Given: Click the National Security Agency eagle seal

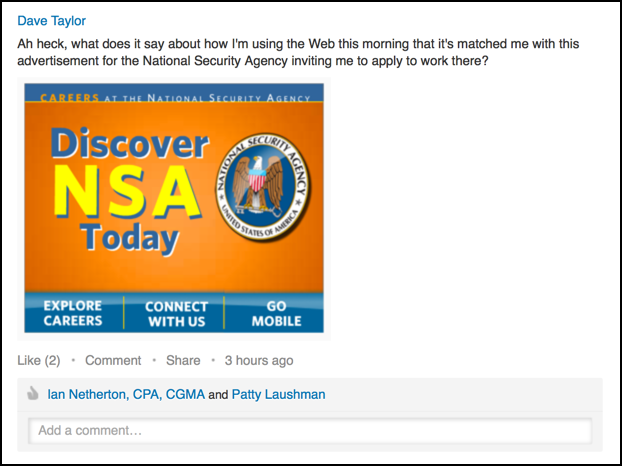Looking at the screenshot, I should [x=263, y=187].
